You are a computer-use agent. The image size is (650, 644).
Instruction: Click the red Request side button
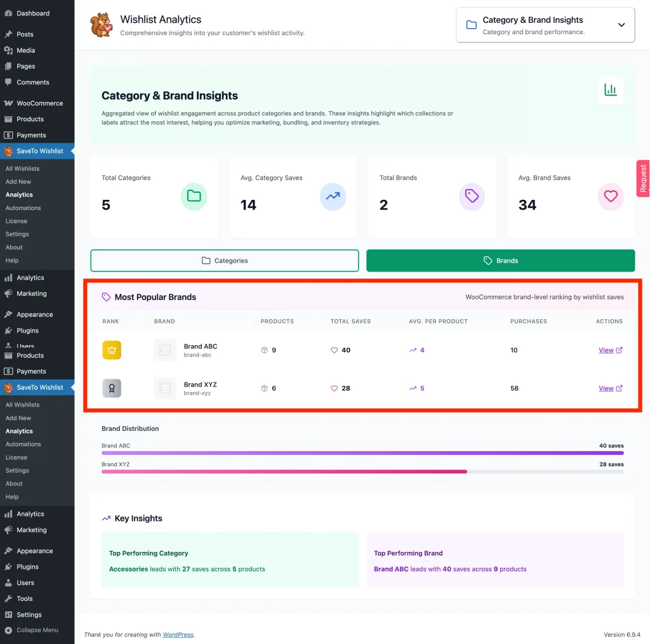tap(643, 178)
